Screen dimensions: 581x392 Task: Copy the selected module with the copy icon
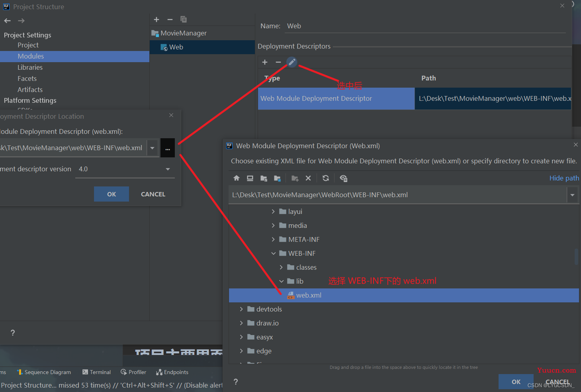[183, 20]
